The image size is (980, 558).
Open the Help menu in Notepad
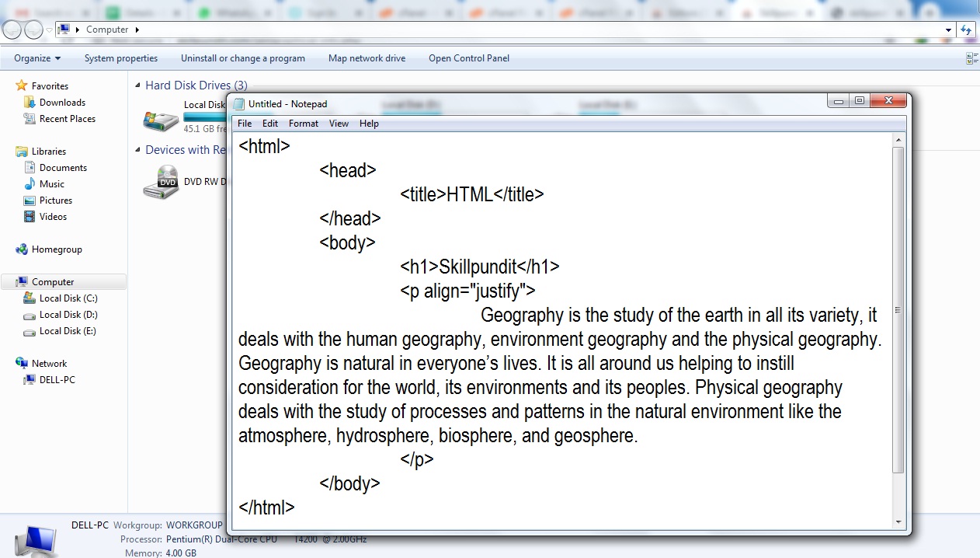pos(369,124)
